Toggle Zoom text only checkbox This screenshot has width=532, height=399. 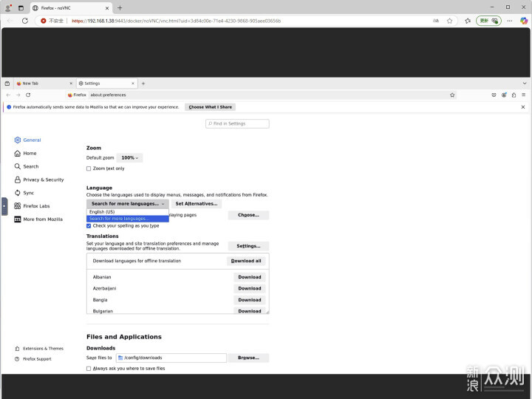pos(89,168)
